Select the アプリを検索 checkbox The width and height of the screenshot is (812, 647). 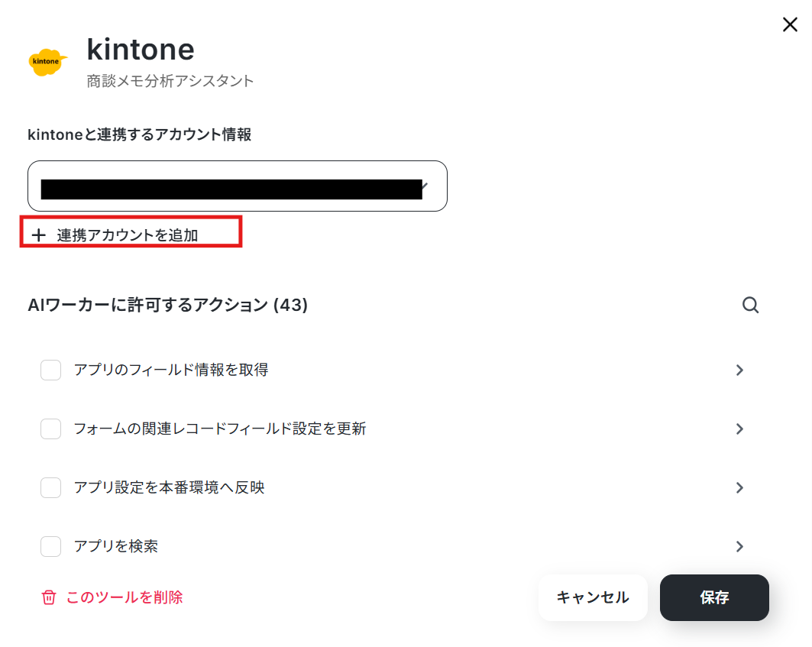tap(50, 546)
